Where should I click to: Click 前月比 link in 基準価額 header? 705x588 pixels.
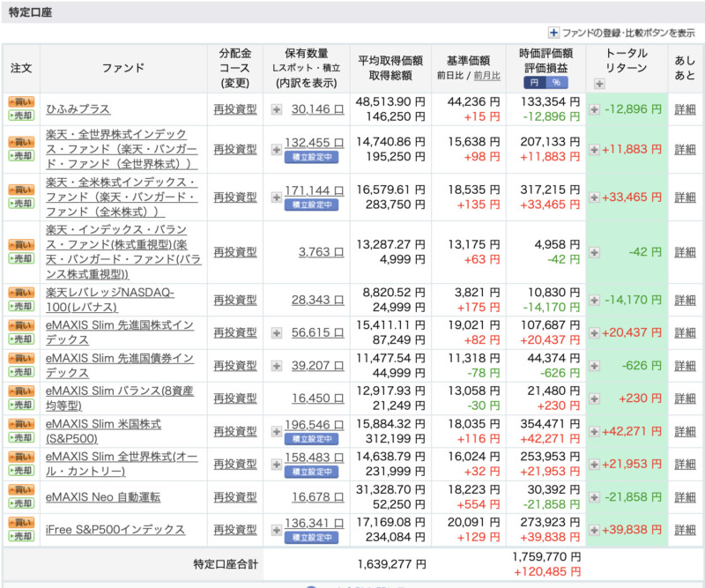coord(486,76)
